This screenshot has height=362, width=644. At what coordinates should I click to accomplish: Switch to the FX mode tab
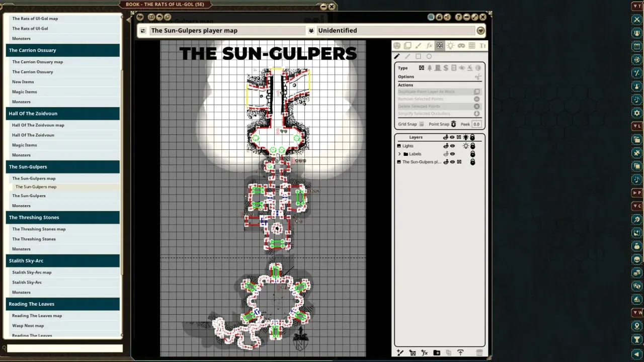pyautogui.click(x=429, y=46)
